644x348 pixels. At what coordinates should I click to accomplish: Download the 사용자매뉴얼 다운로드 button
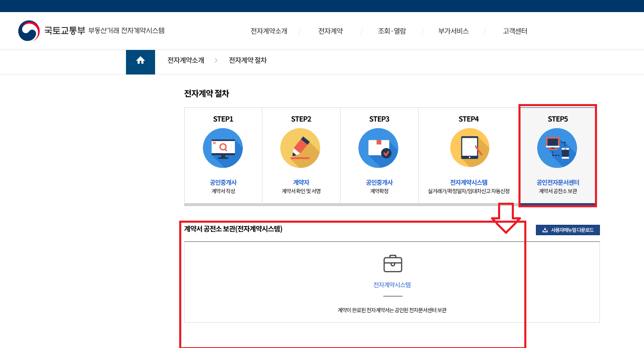(x=568, y=230)
